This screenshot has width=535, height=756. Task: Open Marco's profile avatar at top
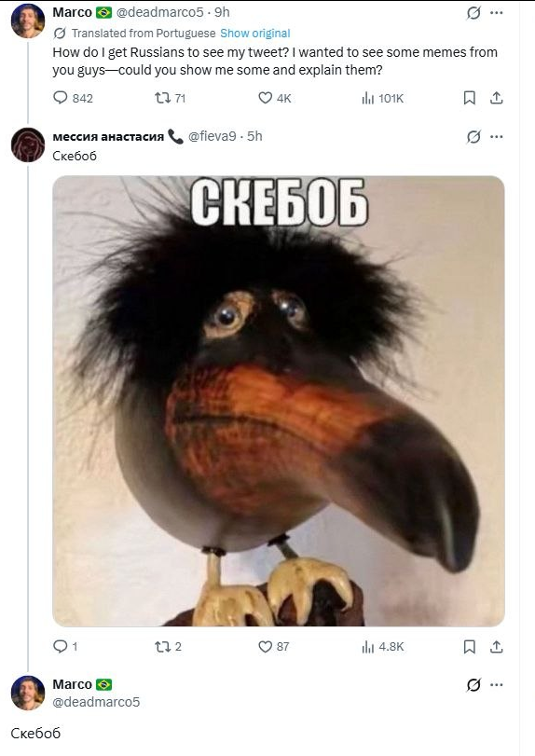pos(28,21)
